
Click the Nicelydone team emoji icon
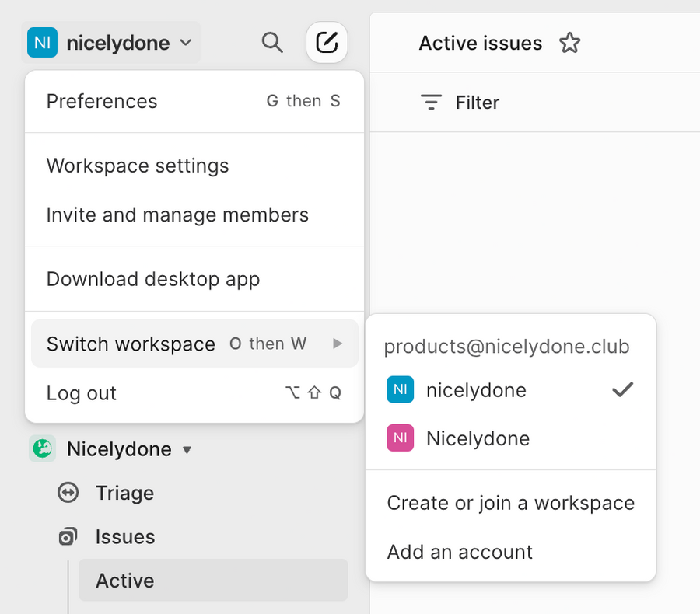43,448
